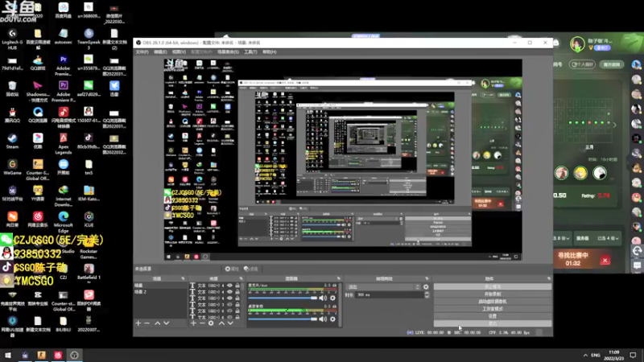Toggle visibility of the third 文本 source
Image resolution: width=644 pixels, height=362 pixels.
tap(229, 298)
